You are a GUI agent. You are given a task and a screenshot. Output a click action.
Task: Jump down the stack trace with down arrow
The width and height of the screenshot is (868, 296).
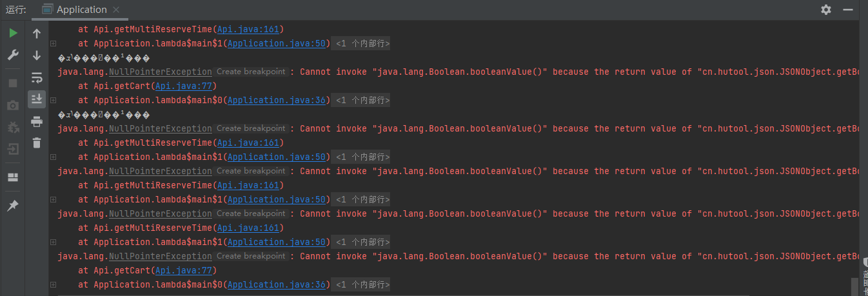coord(37,55)
